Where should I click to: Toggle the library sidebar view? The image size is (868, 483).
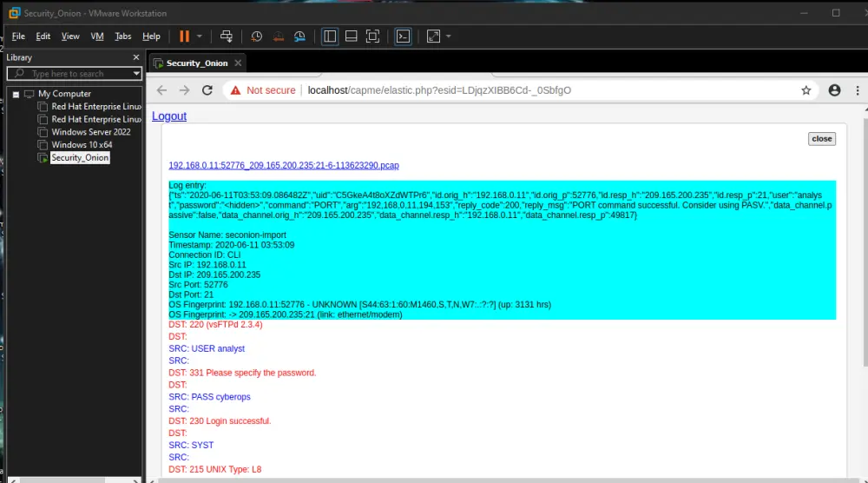tap(330, 36)
